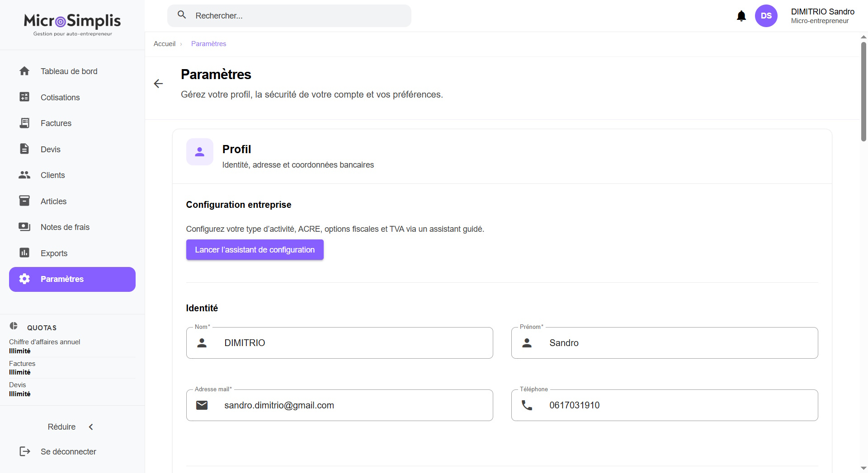Click the "Identité" section heading
This screenshot has height=473, width=868.
(202, 308)
